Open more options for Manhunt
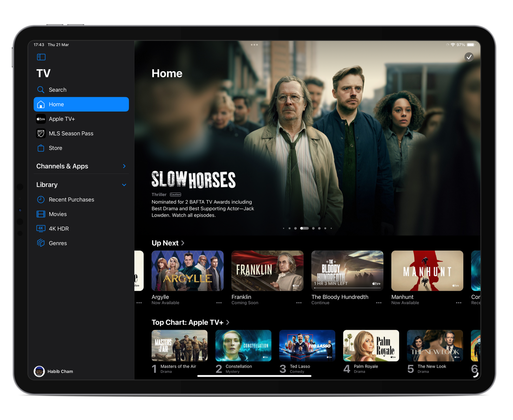Screen dimensions: 513x420 (x=459, y=303)
